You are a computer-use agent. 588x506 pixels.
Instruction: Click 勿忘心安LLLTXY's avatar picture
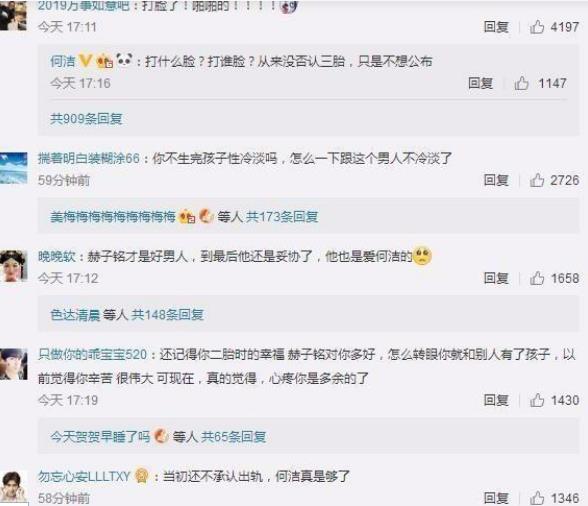point(14,487)
